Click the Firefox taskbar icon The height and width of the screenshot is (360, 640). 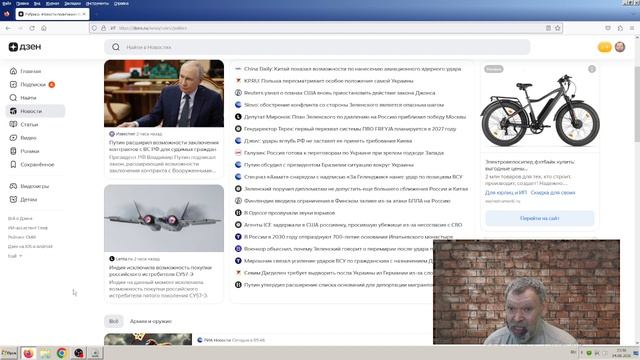(x=28, y=353)
